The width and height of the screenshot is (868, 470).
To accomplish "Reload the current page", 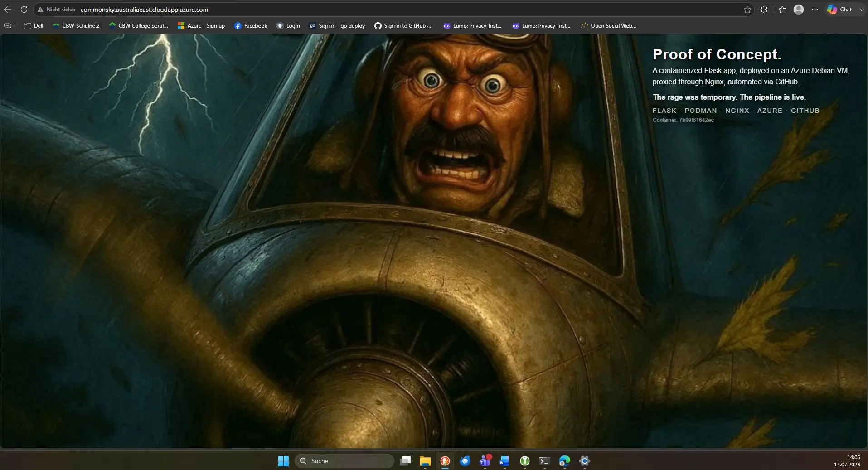I will [x=24, y=10].
